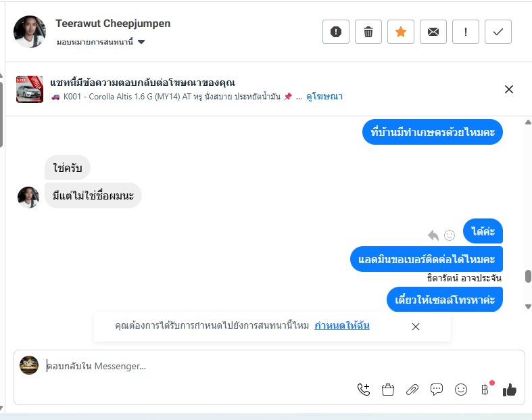The image size is (532, 420).
Task: Expand the มอบหมายการสนทนานี้ assignment dropdown
Action: click(101, 42)
